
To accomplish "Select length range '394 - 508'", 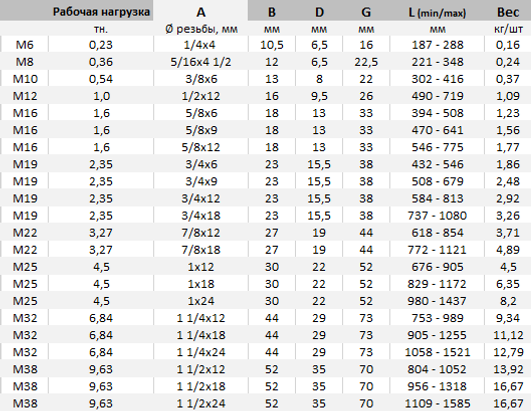I will pos(437,113).
